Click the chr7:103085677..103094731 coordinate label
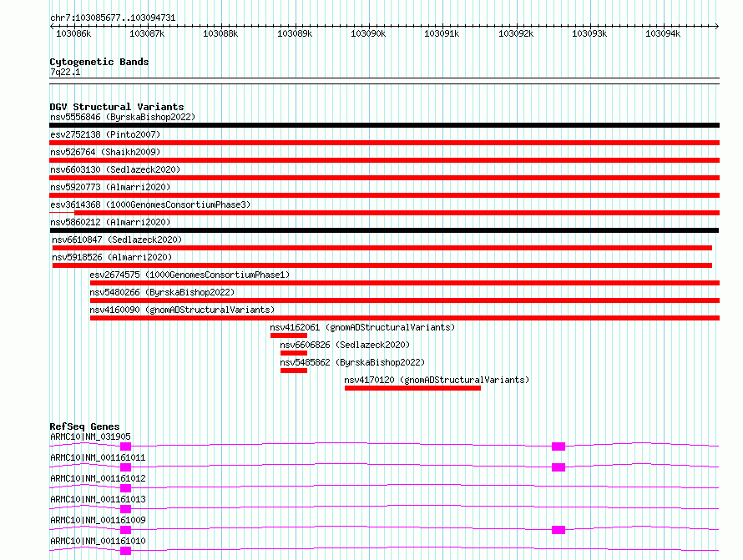The width and height of the screenshot is (743, 560). pyautogui.click(x=113, y=18)
